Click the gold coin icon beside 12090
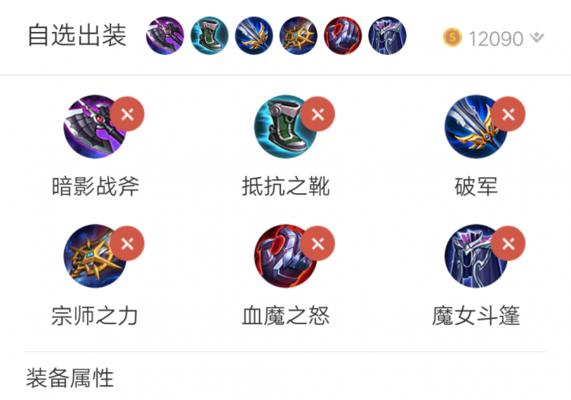This screenshot has height=400, width=571. pos(452,37)
